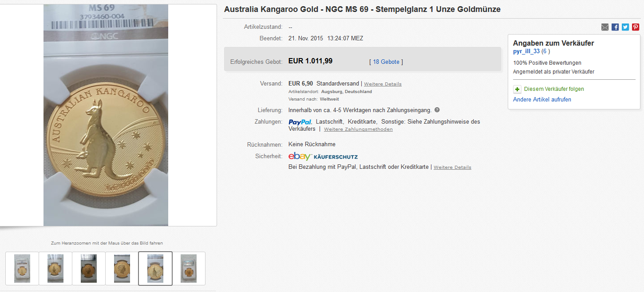Open seller profile pyr_ill_33
The width and height of the screenshot is (644, 292).
click(526, 51)
